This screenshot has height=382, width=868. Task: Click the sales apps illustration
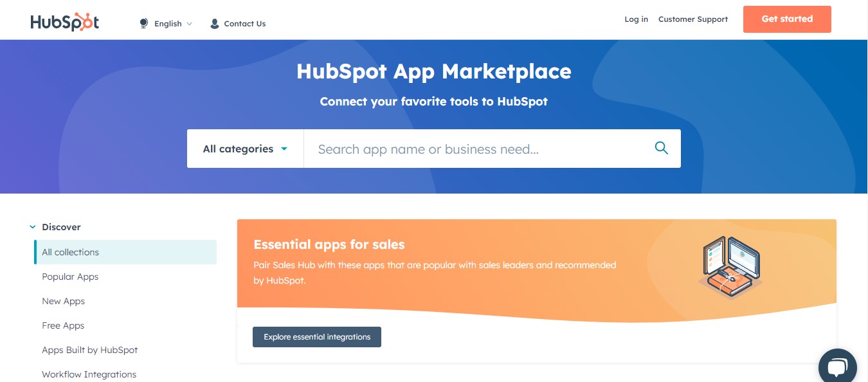click(x=730, y=268)
